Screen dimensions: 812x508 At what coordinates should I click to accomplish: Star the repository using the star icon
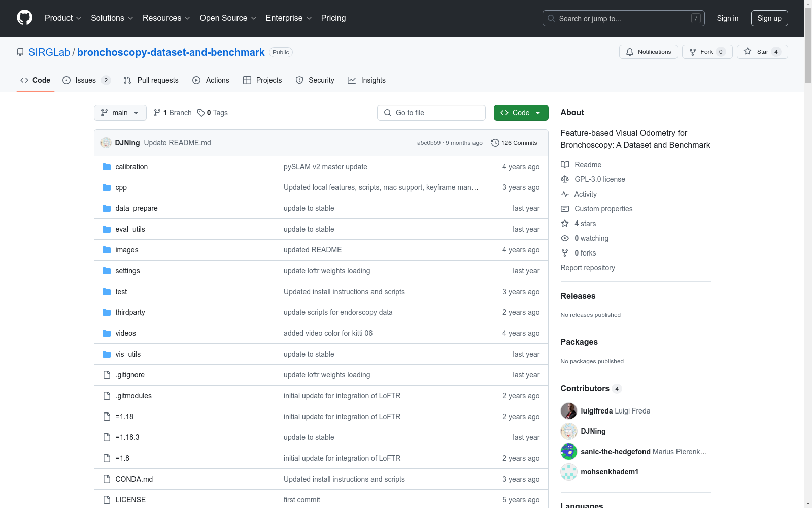[748, 51]
